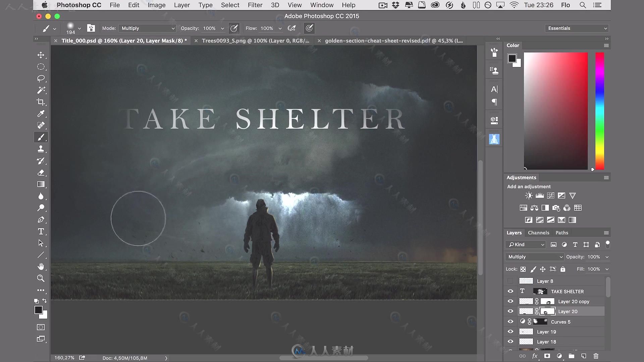Select the Hand tool
The height and width of the screenshot is (362, 644).
[x=41, y=266]
